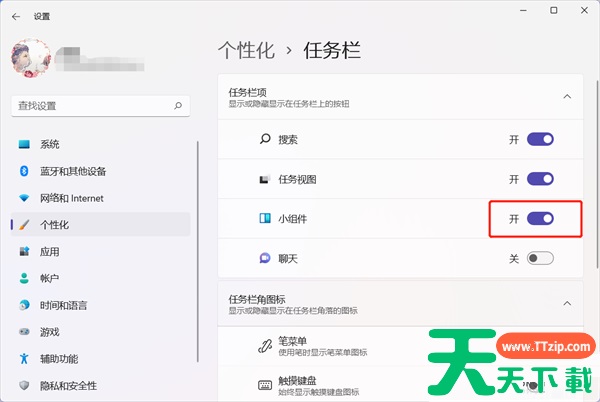Screen dimensions: 600x402
Task: Minimize the settings window
Action: pyautogui.click(x=523, y=10)
